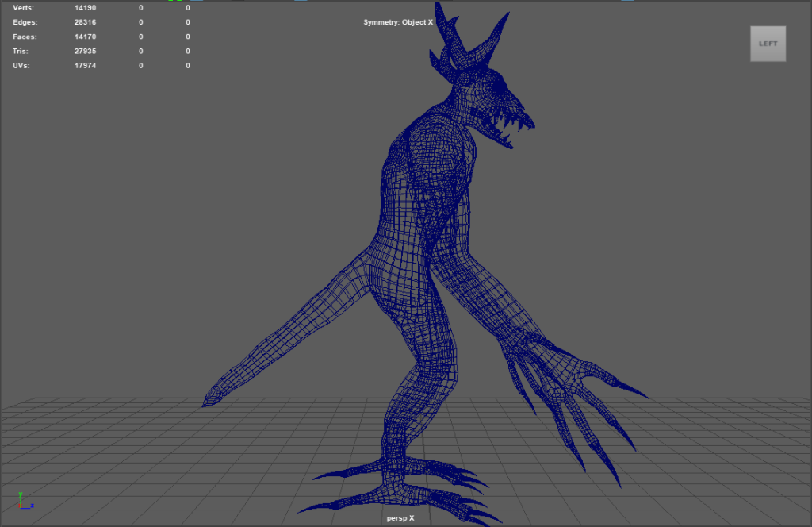Screen dimensions: 812x527
Task: Click the Tris label in poly count HUD
Action: tap(22, 51)
